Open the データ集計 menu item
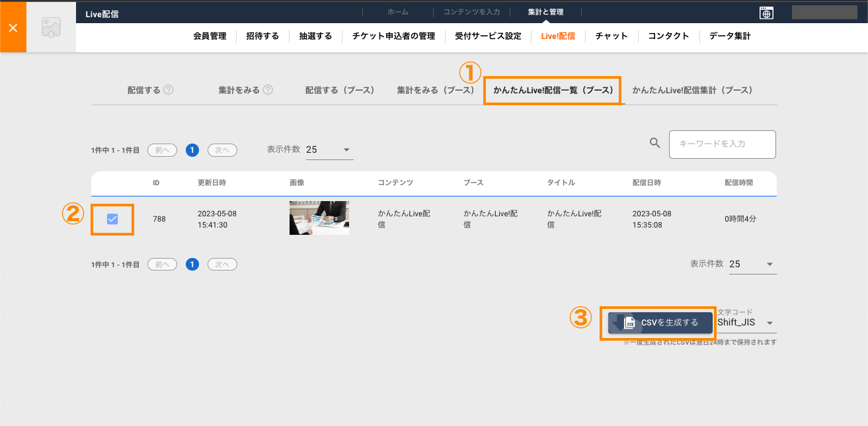The height and width of the screenshot is (426, 868). [730, 36]
